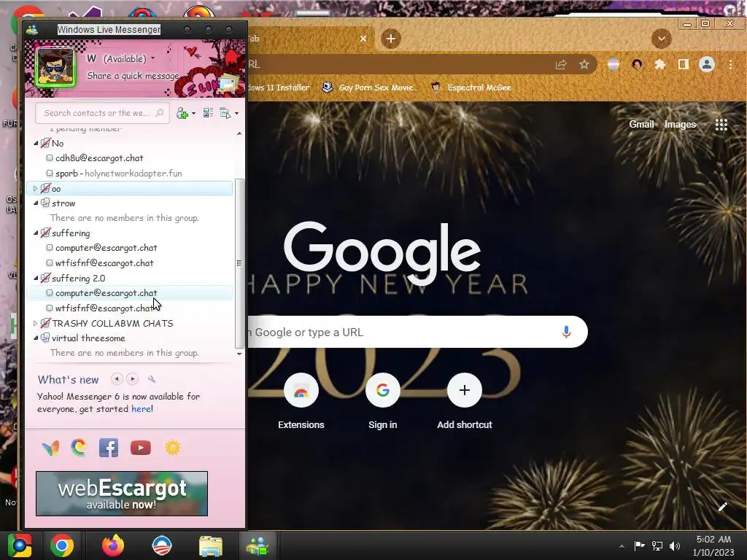Start voice search with microphone icon
Screen dimensions: 747x560
(566, 332)
